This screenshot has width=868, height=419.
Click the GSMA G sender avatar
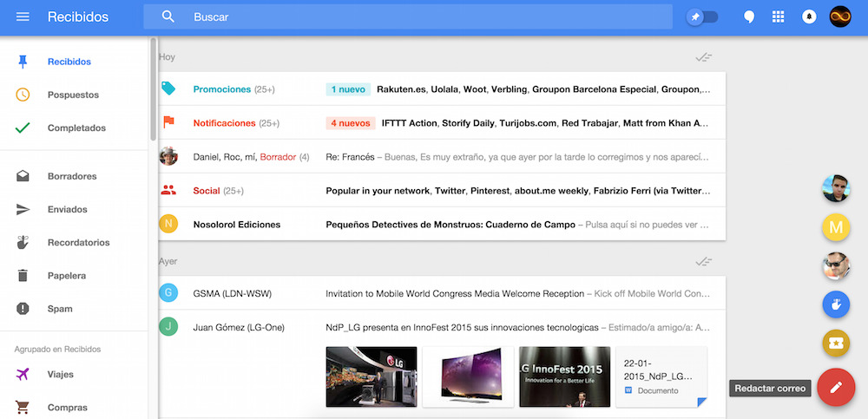[x=168, y=292]
